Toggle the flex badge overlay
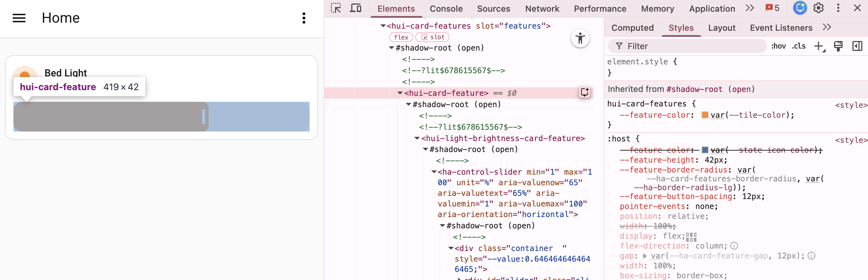Image resolution: width=868 pixels, height=280 pixels. click(401, 37)
